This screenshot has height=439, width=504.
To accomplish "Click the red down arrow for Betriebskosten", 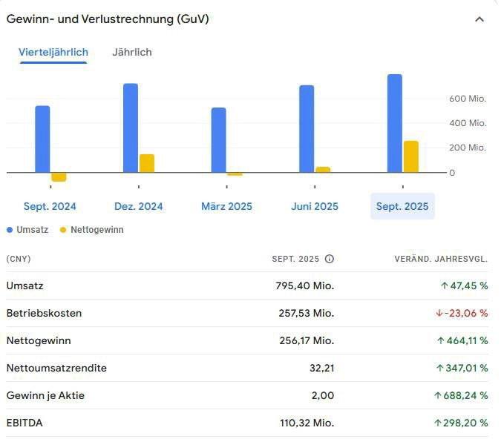I will [x=439, y=313].
